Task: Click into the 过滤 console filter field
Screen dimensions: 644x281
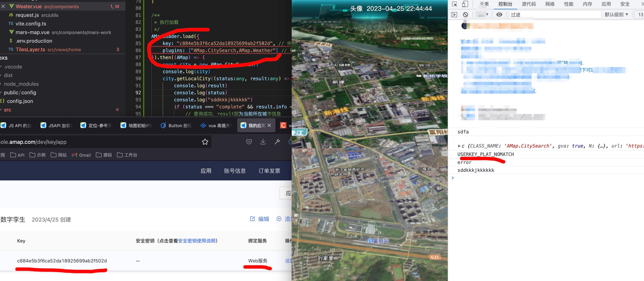Action: coord(555,15)
